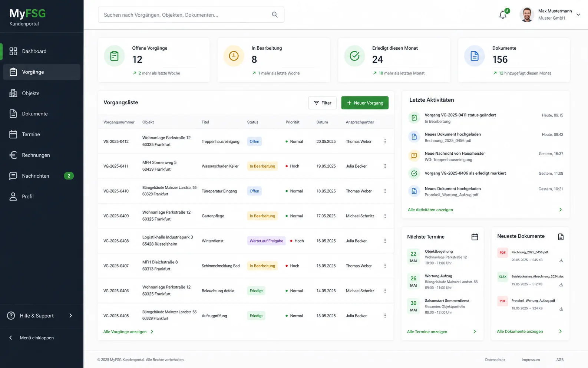This screenshot has height=368, width=588.
Task: Focus the Suchen nach Vorgängen search field
Action: (191, 14)
